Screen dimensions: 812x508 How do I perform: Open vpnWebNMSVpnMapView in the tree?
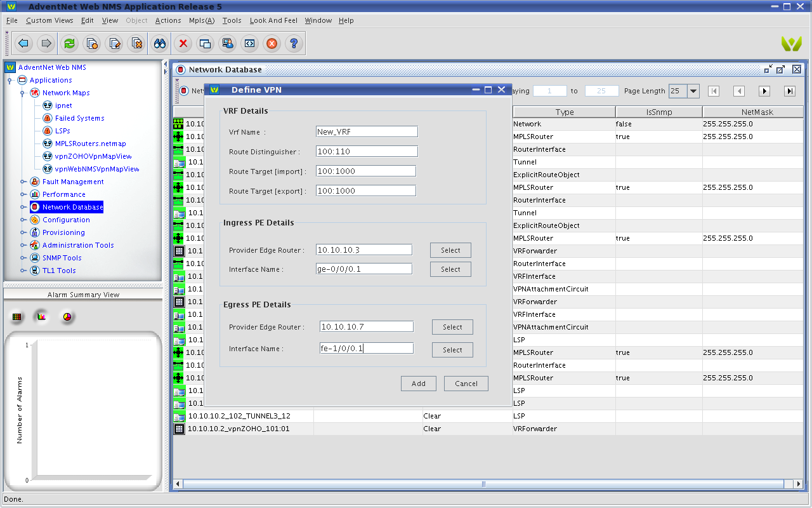click(97, 169)
